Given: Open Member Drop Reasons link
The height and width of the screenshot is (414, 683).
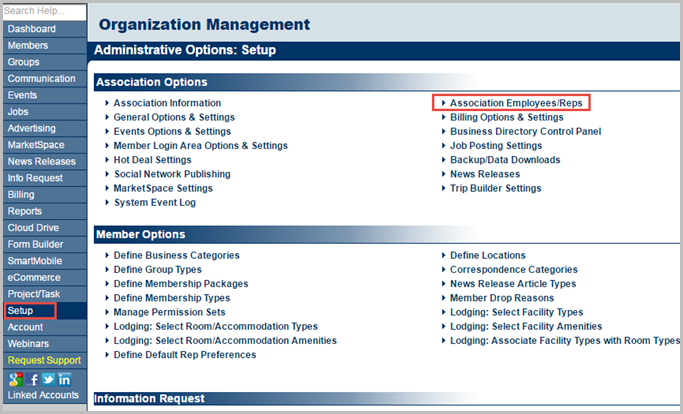Looking at the screenshot, I should (x=502, y=298).
